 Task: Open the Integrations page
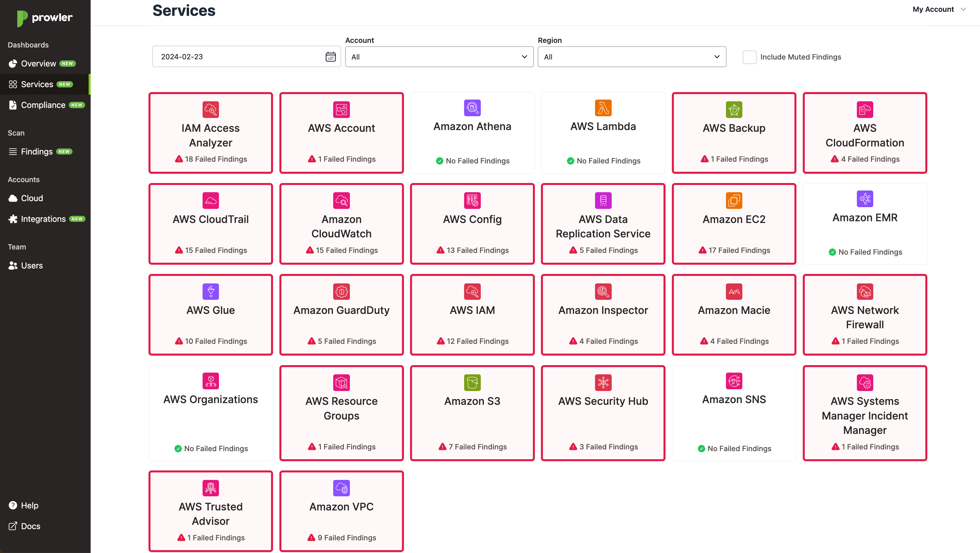coord(45,219)
